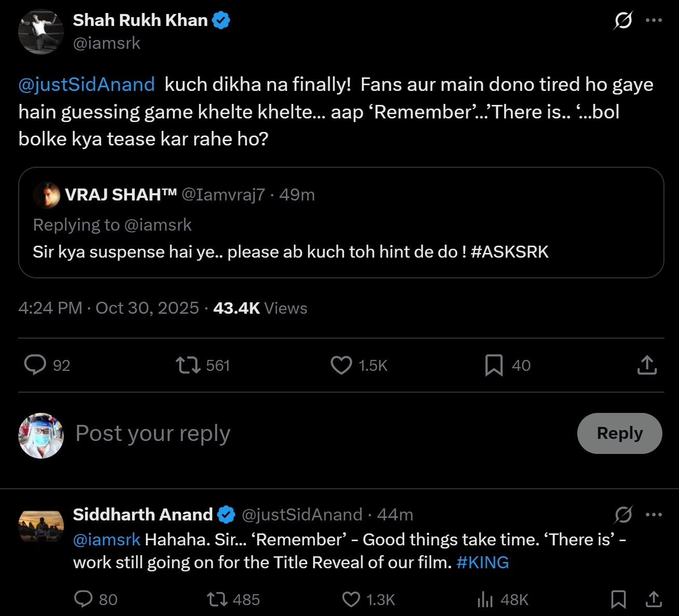Open the #KING hashtag link
Viewport: 679px width, 616px height.
coord(483,563)
